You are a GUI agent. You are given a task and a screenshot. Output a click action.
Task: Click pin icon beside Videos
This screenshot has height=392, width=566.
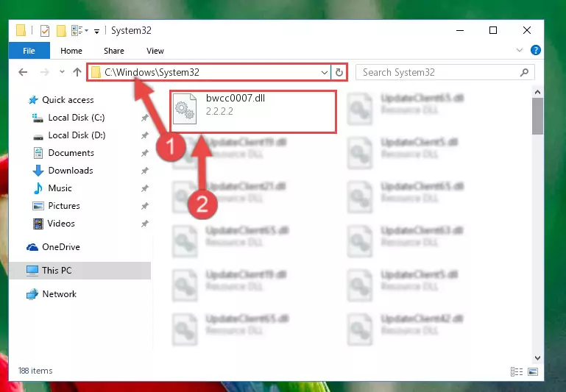click(x=145, y=224)
